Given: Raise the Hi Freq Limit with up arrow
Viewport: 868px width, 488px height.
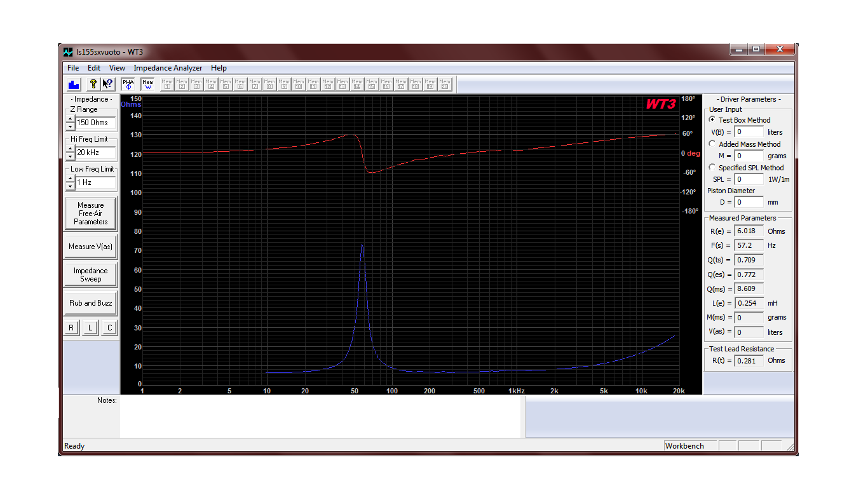Looking at the screenshot, I should [x=70, y=149].
